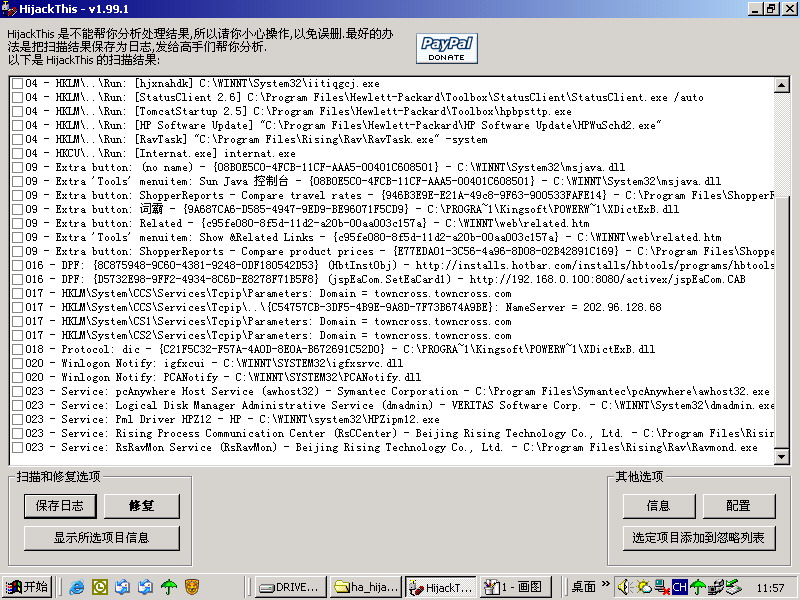Check the RsRavMon Service entry
The image size is (800, 600).
pyautogui.click(x=17, y=447)
